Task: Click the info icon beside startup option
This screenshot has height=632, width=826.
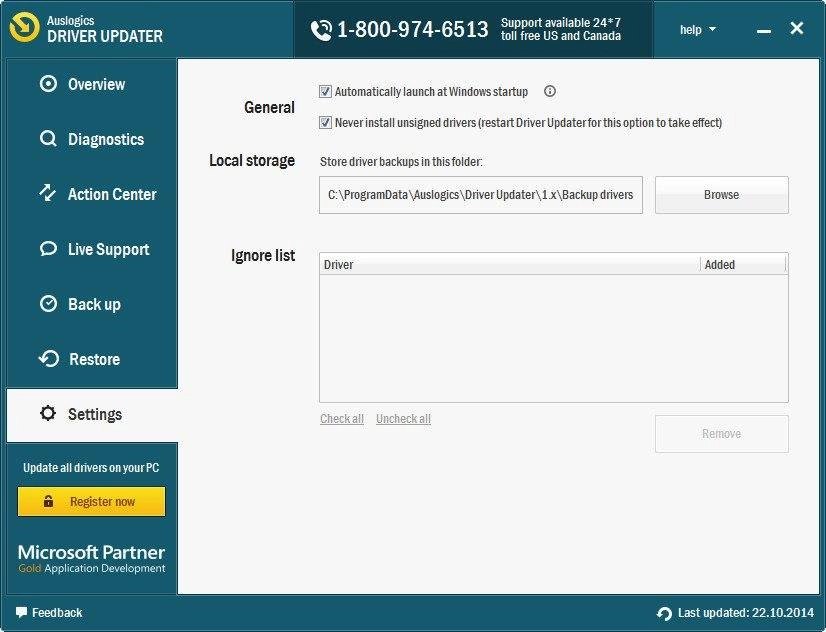Action: click(549, 91)
